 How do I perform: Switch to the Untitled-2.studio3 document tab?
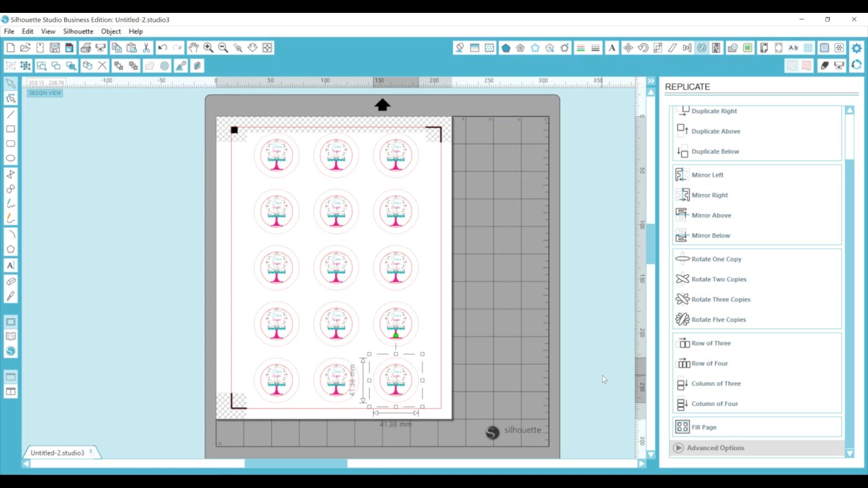click(58, 452)
